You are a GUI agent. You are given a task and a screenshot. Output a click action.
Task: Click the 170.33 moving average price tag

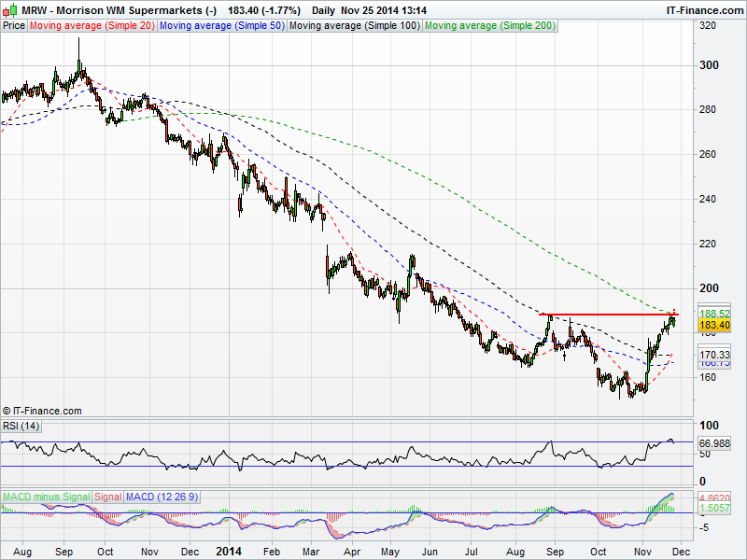(713, 355)
